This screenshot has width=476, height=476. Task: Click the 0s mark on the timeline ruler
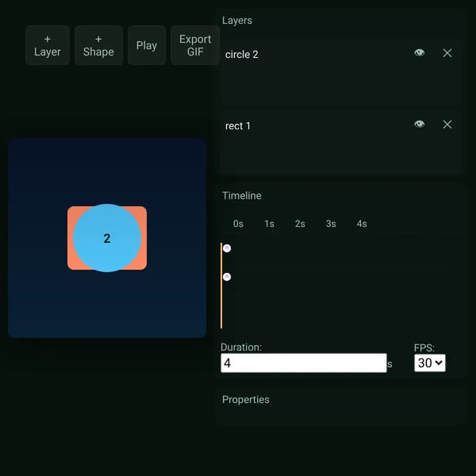click(238, 224)
